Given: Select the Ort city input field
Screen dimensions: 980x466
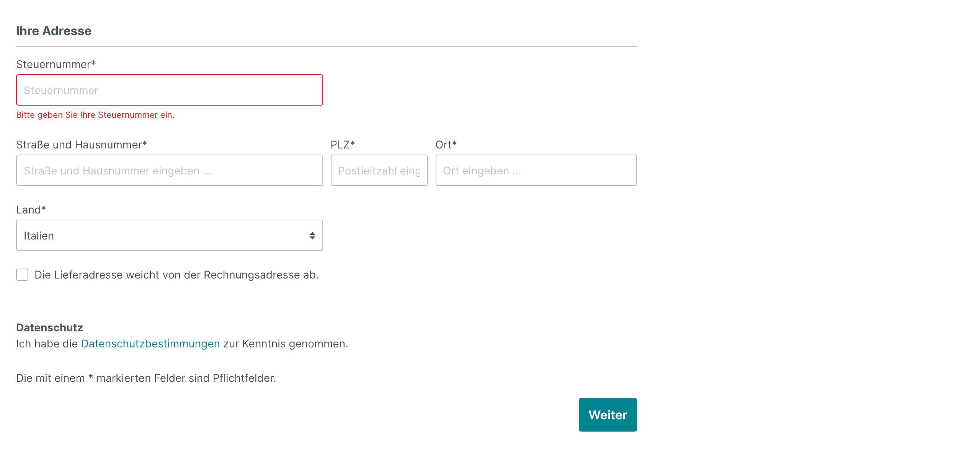Looking at the screenshot, I should [x=536, y=171].
